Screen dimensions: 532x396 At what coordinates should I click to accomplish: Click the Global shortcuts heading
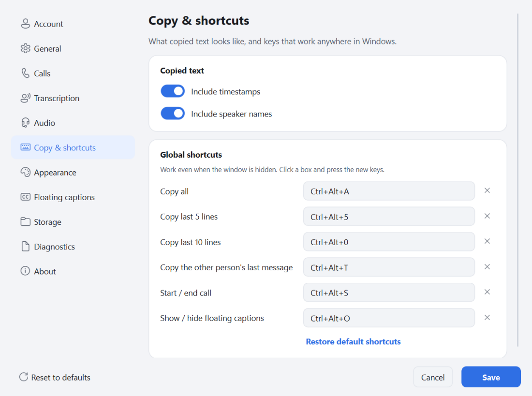click(191, 155)
